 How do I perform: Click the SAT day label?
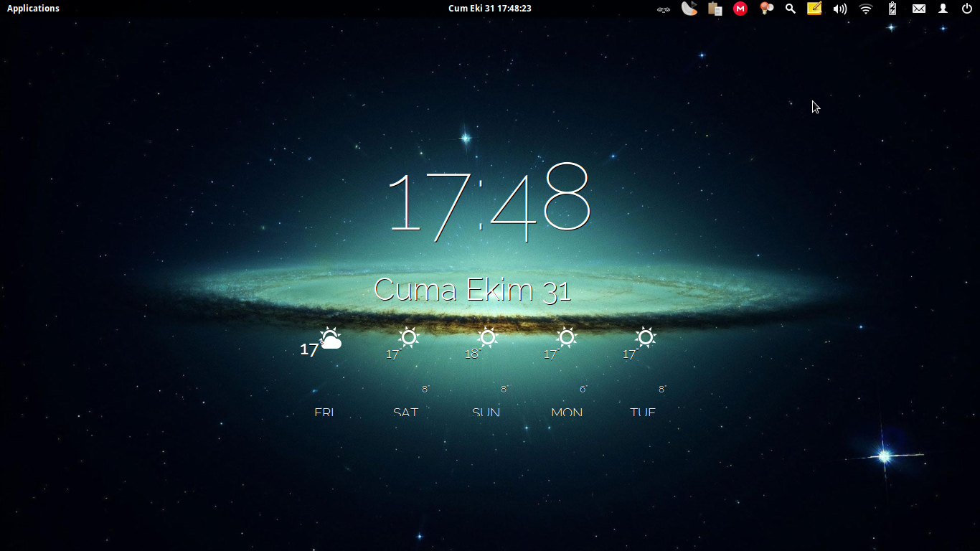point(405,412)
